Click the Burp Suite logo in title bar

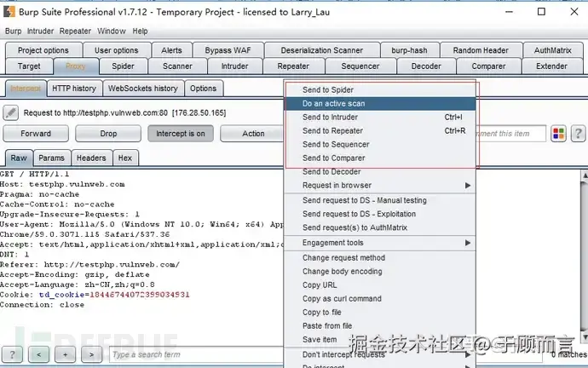(9, 12)
